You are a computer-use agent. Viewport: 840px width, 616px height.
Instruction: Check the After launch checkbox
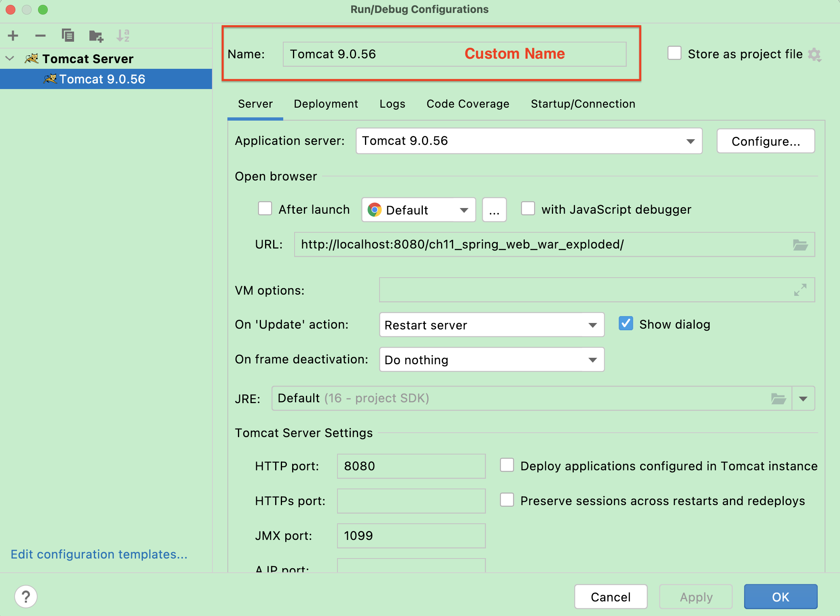(x=265, y=209)
